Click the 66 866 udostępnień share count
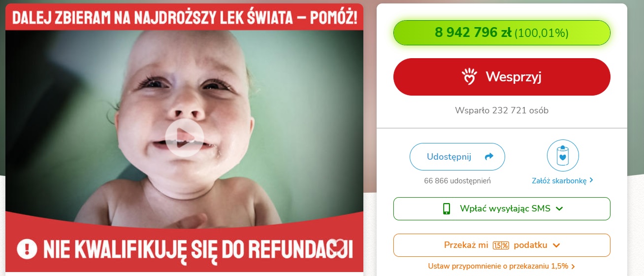This screenshot has height=276, width=644. (x=457, y=181)
